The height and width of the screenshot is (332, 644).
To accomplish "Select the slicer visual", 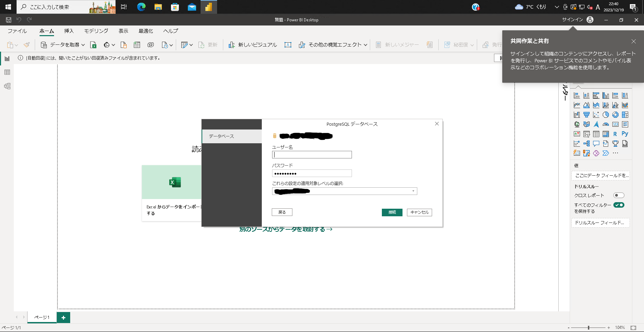I will [587, 134].
